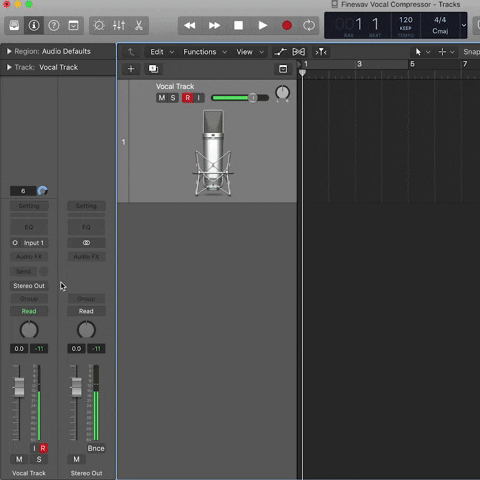Open the Mixer sliders icon

pyautogui.click(x=119, y=25)
